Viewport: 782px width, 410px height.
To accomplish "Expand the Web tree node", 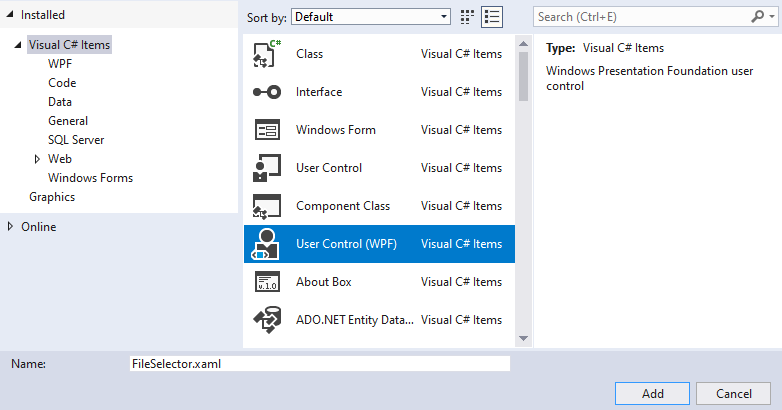I will 37,159.
